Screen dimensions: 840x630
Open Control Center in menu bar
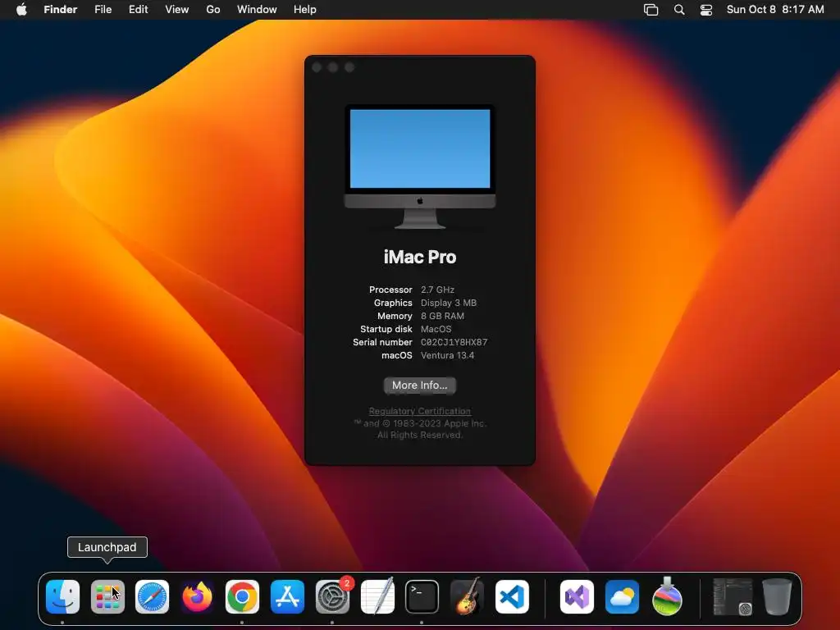point(706,9)
